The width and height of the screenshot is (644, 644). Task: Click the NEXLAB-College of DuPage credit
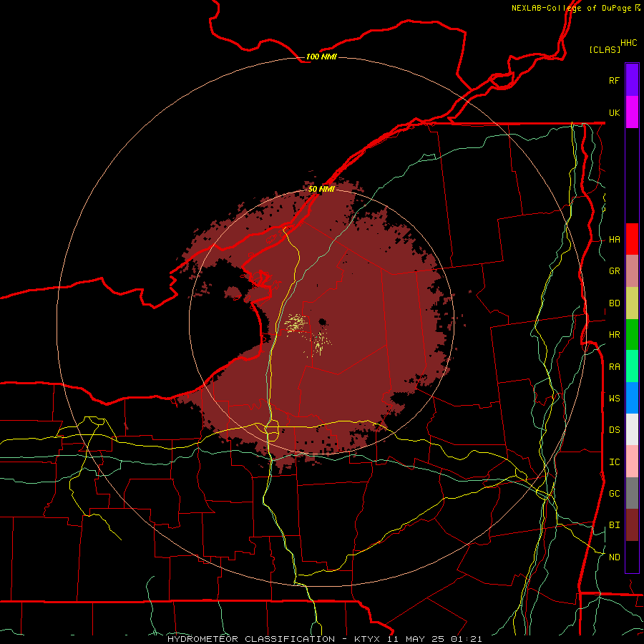pos(575,8)
